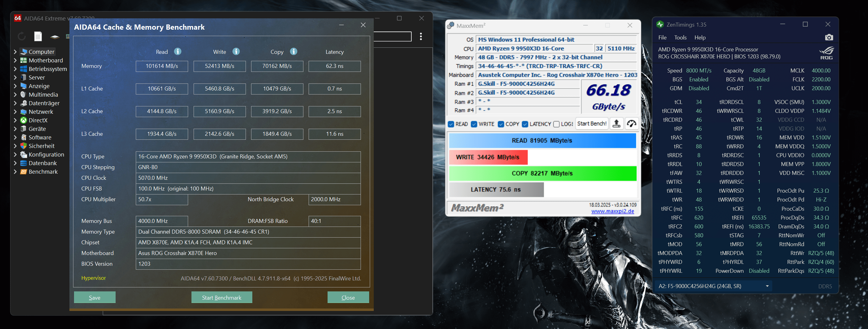Select the Netzwerk icon in the AIDA64 tree
Screen dimensions: 868x329
tap(23, 112)
